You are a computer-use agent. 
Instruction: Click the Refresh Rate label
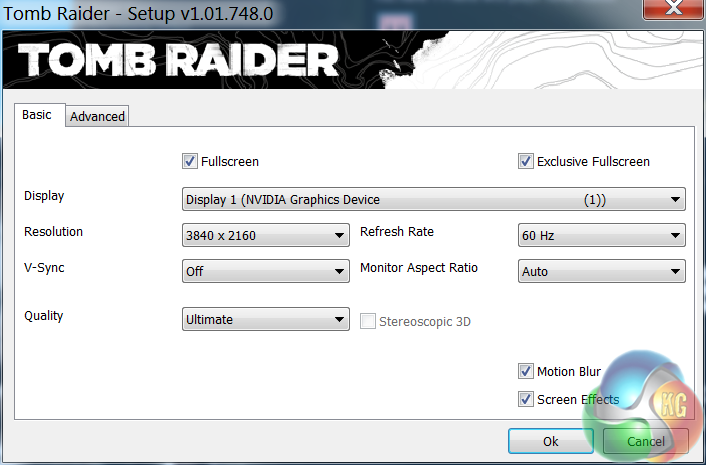point(397,232)
